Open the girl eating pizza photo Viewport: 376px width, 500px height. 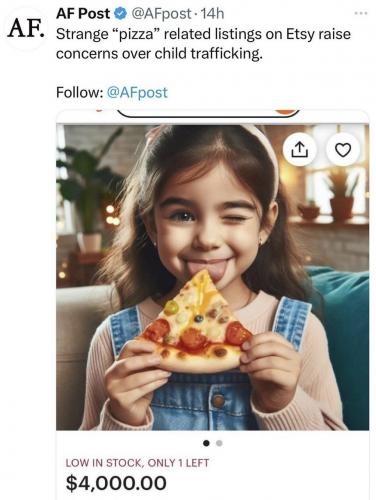[x=213, y=277]
